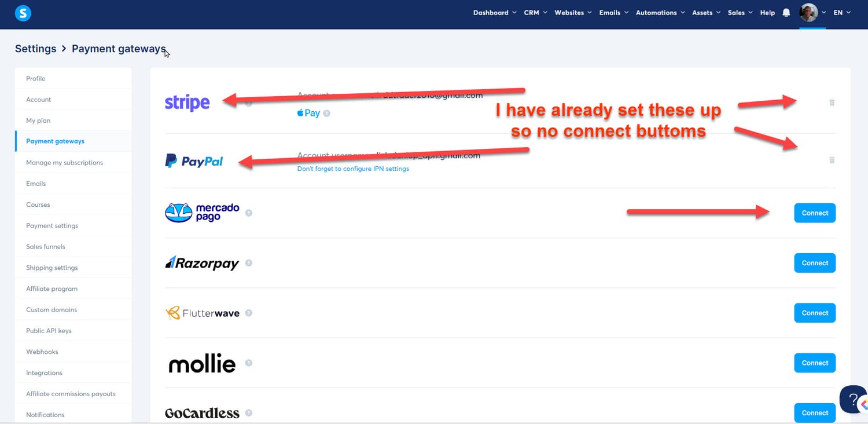This screenshot has height=424, width=868.
Task: Connect the GoCardless gateway
Action: click(x=815, y=413)
